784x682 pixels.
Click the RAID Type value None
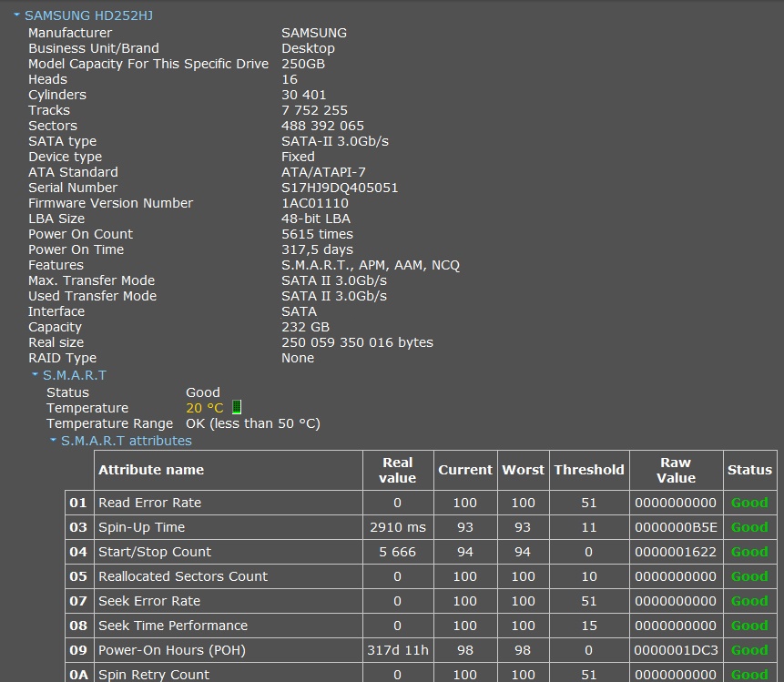click(298, 358)
